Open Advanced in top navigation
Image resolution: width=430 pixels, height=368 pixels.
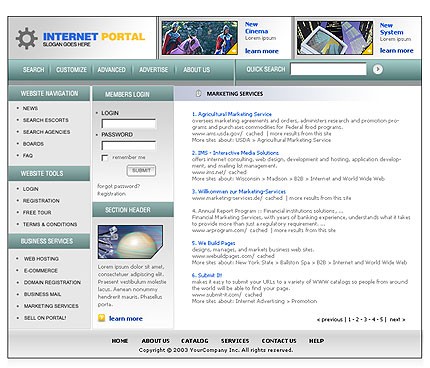coord(112,70)
